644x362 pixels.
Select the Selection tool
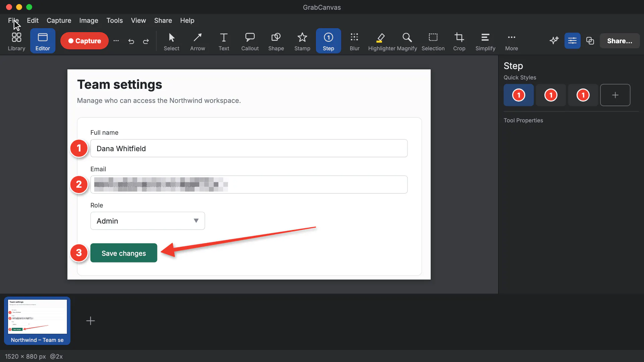click(x=433, y=41)
